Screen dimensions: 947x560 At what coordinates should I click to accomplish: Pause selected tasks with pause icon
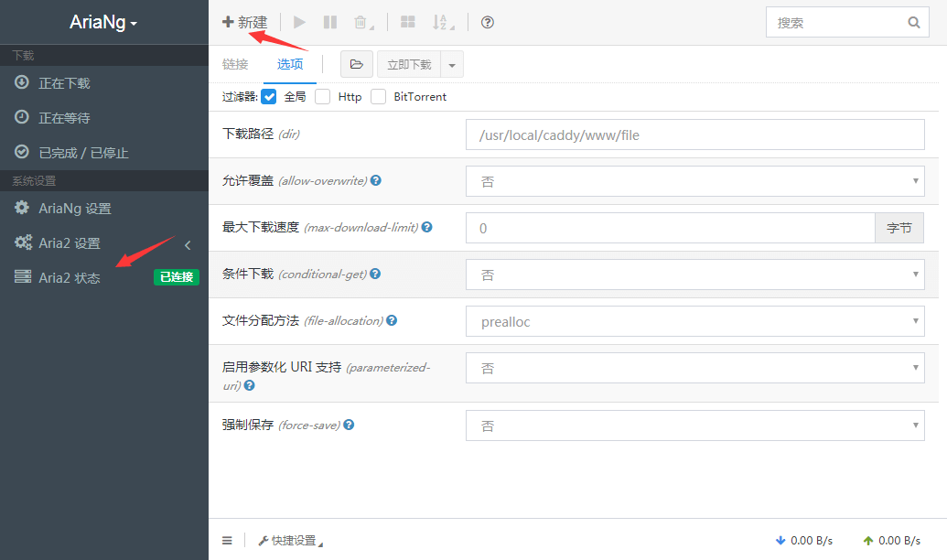[329, 22]
